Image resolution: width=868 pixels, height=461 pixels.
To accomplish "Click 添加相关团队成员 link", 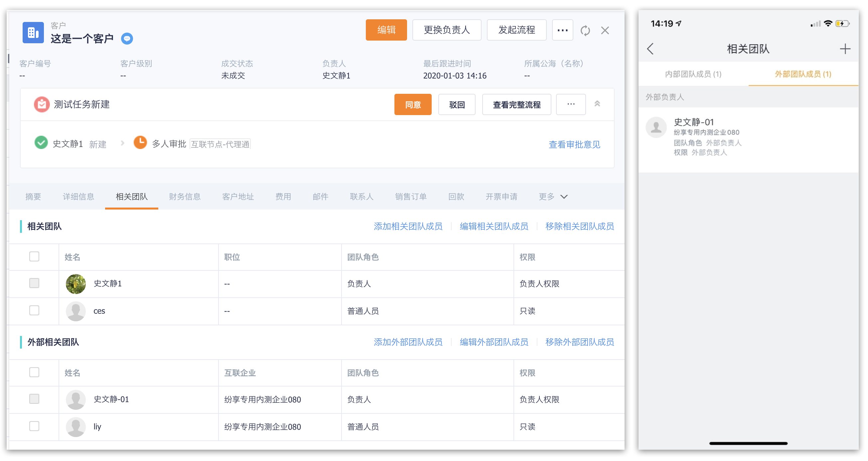I will [408, 227].
